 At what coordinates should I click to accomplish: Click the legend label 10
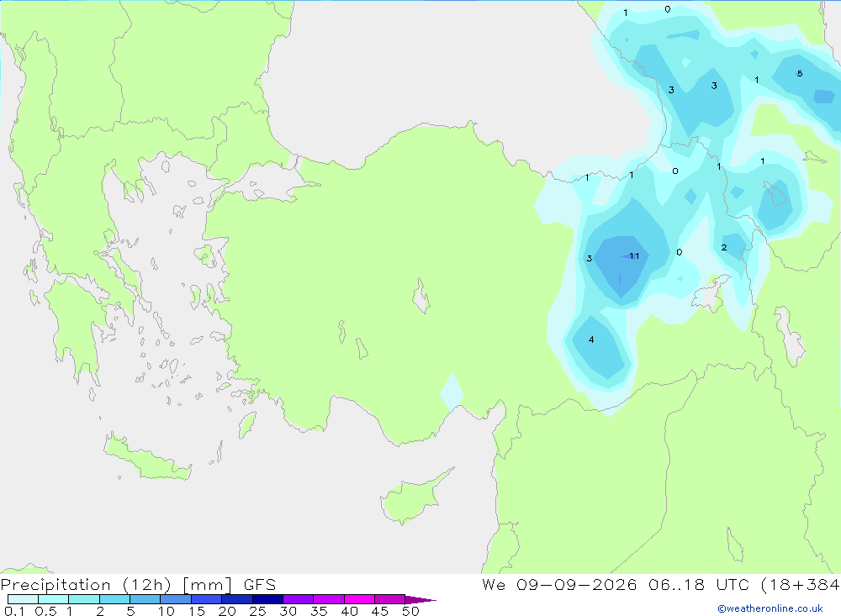[167, 611]
